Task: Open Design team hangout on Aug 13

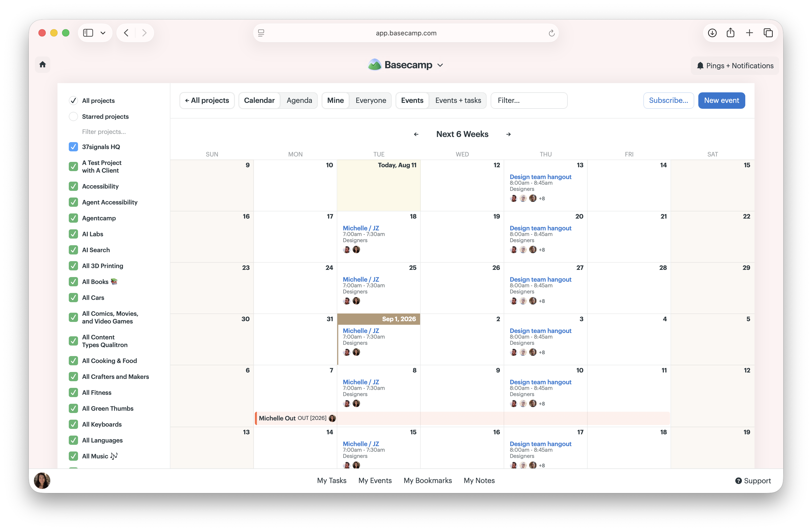Action: point(540,177)
